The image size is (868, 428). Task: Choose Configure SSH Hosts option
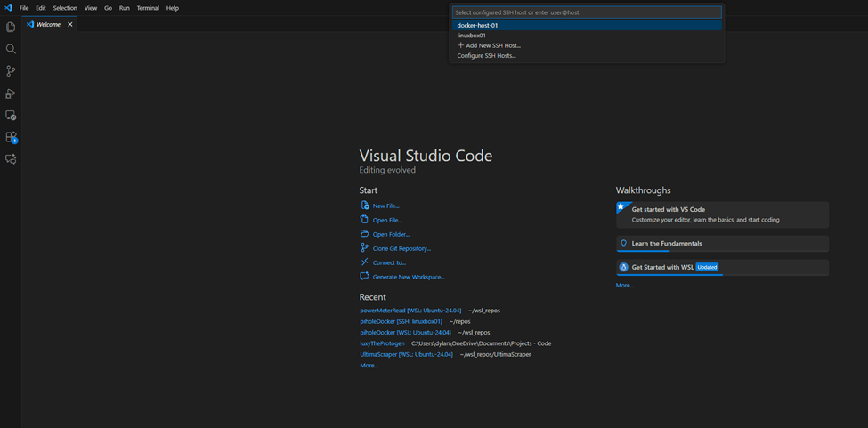coord(486,56)
